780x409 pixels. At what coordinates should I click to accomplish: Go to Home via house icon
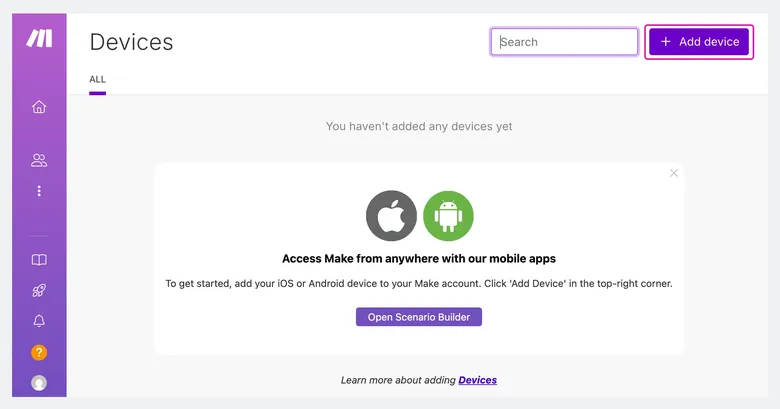click(39, 107)
